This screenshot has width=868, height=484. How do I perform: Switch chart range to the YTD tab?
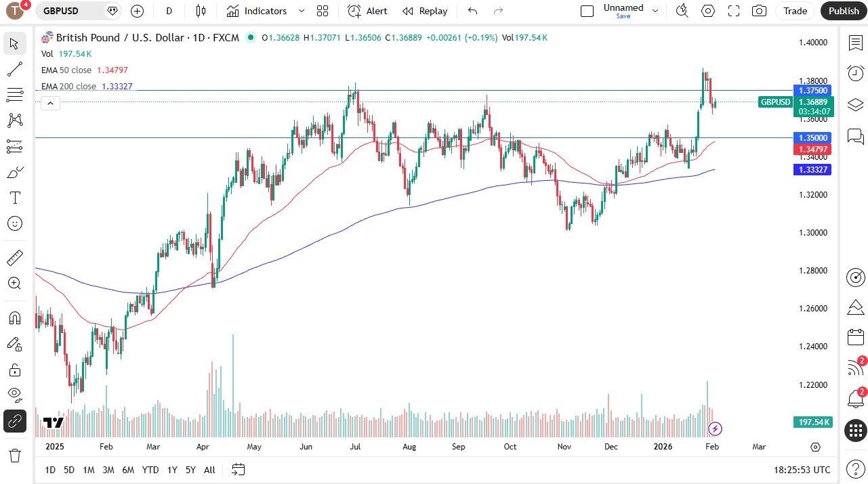point(150,469)
